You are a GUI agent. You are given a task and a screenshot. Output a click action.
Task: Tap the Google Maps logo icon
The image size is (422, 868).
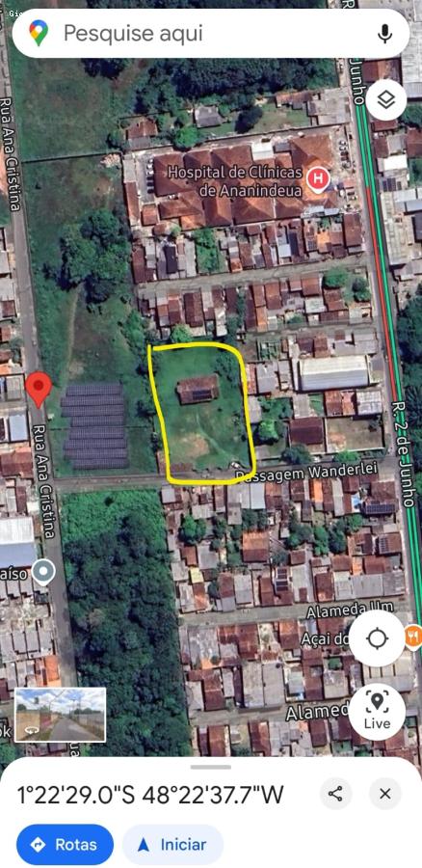pyautogui.click(x=39, y=33)
